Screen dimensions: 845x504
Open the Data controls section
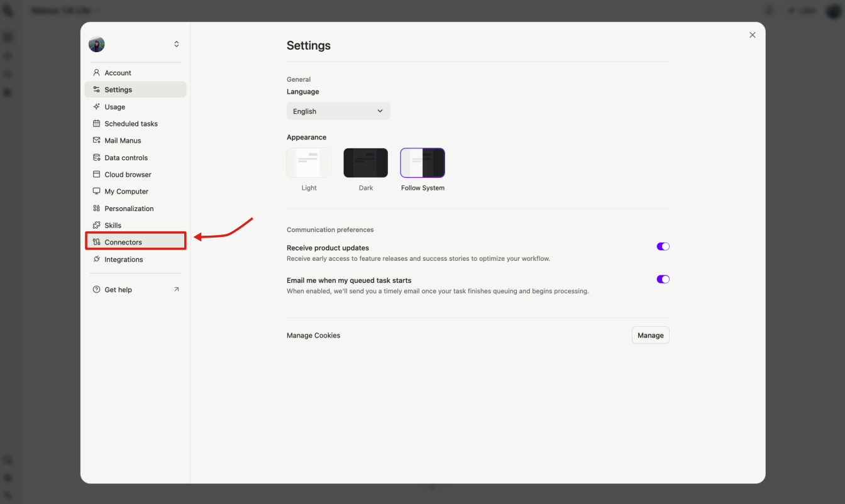125,157
